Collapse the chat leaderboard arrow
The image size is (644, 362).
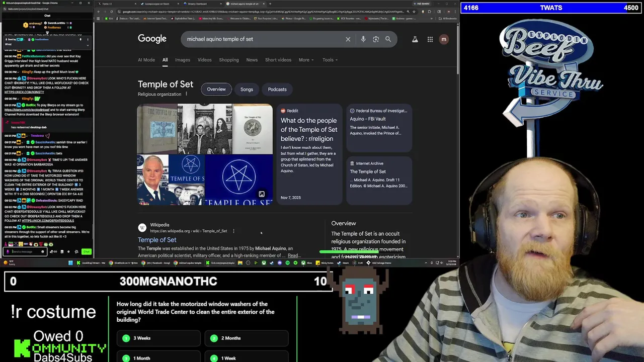click(47, 33)
